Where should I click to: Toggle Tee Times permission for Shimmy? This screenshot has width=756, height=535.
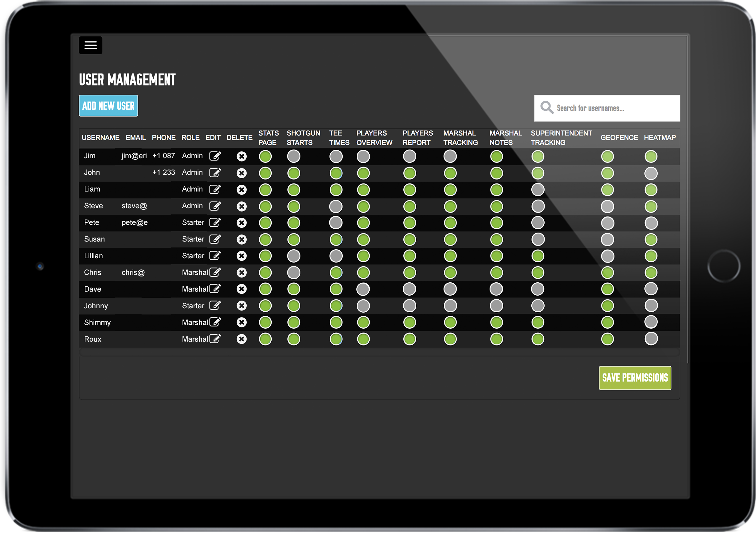point(336,322)
